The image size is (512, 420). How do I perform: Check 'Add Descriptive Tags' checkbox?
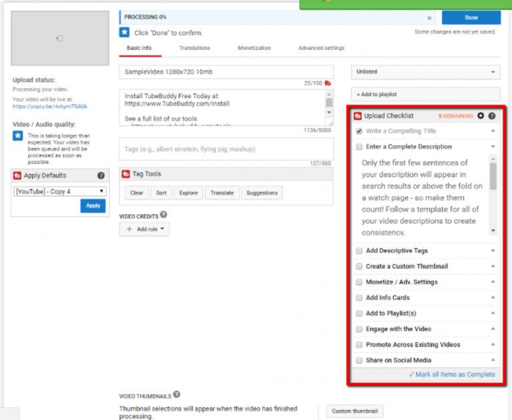click(x=359, y=251)
